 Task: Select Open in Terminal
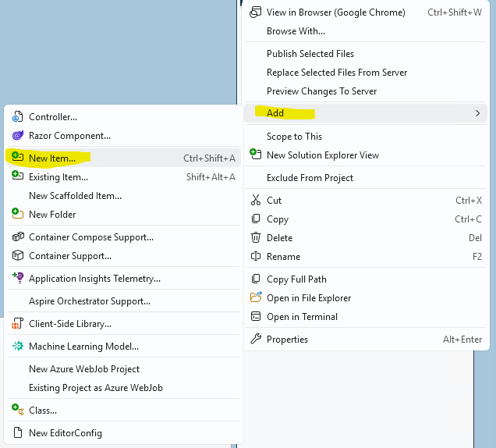pos(302,317)
